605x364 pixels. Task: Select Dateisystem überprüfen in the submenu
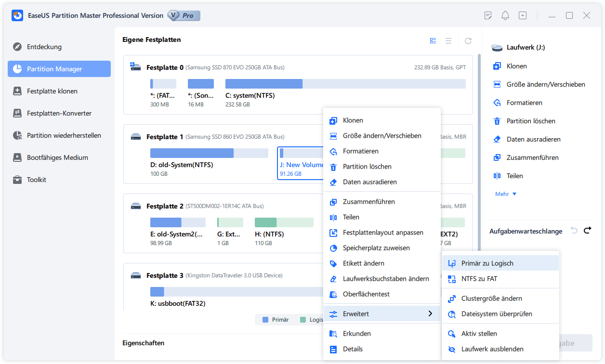pyautogui.click(x=500, y=314)
